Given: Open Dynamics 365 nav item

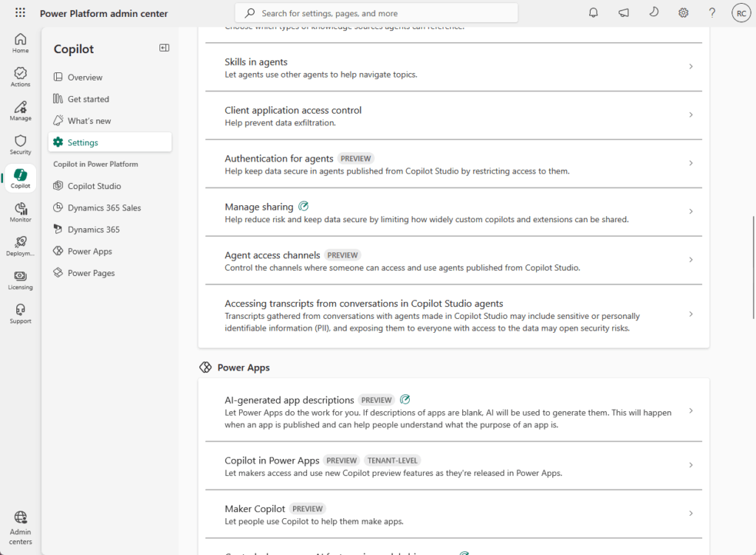Looking at the screenshot, I should pos(110,230).
